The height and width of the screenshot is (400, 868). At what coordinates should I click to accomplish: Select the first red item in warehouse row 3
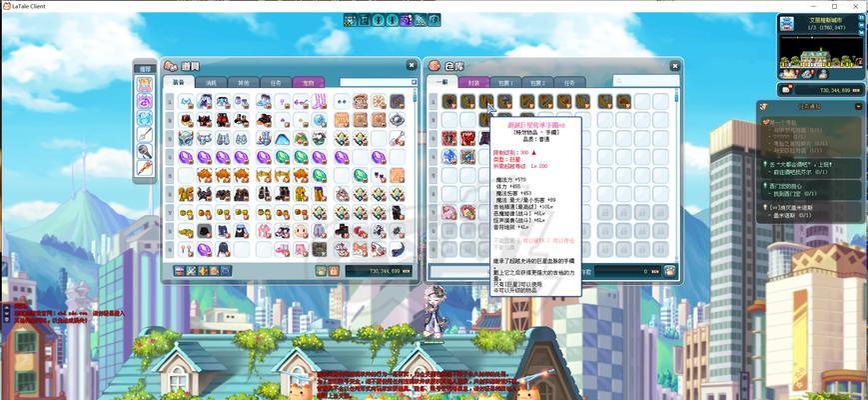(448, 139)
